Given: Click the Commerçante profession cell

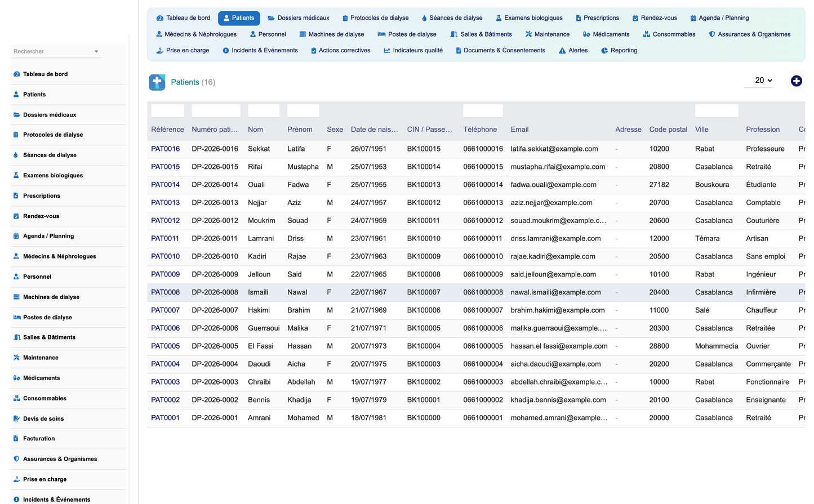Looking at the screenshot, I should coord(768,364).
